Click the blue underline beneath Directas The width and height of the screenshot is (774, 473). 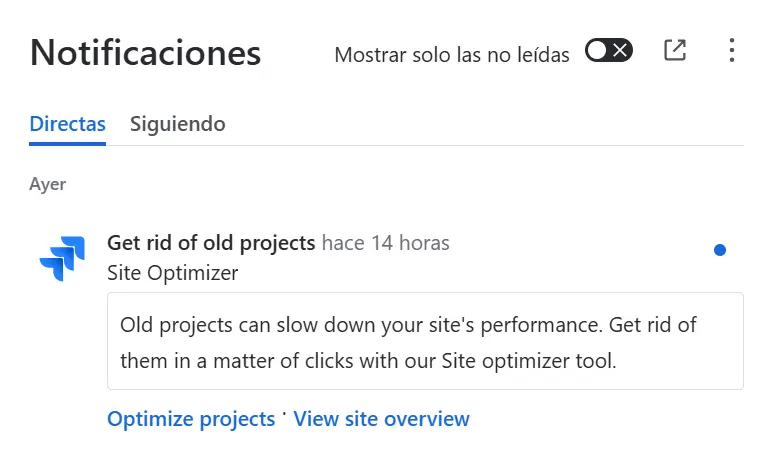pos(67,143)
